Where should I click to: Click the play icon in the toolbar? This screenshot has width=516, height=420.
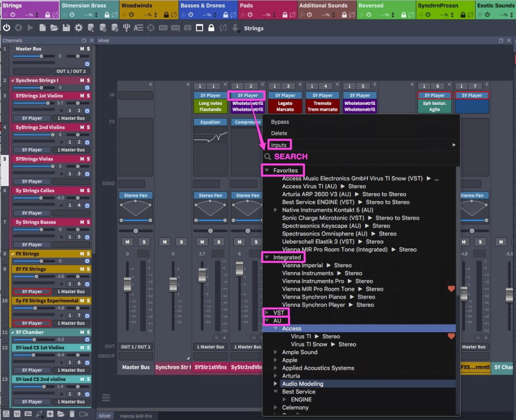(30, 28)
